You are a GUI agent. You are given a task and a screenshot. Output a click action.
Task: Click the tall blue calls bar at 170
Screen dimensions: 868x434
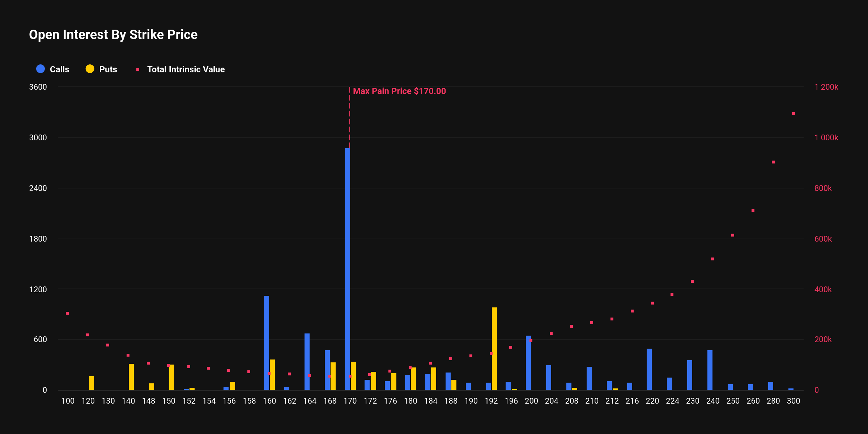(347, 269)
